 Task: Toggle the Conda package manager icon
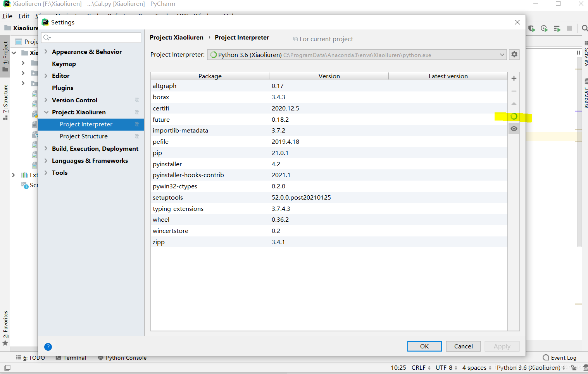(514, 116)
